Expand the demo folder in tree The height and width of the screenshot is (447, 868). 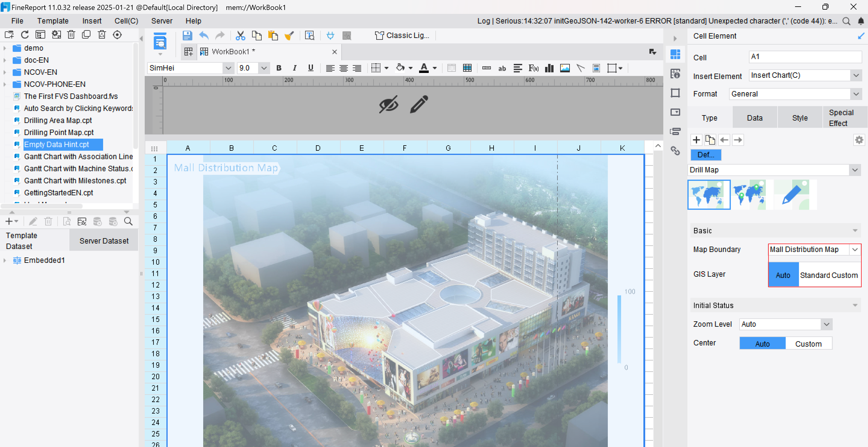tap(5, 48)
